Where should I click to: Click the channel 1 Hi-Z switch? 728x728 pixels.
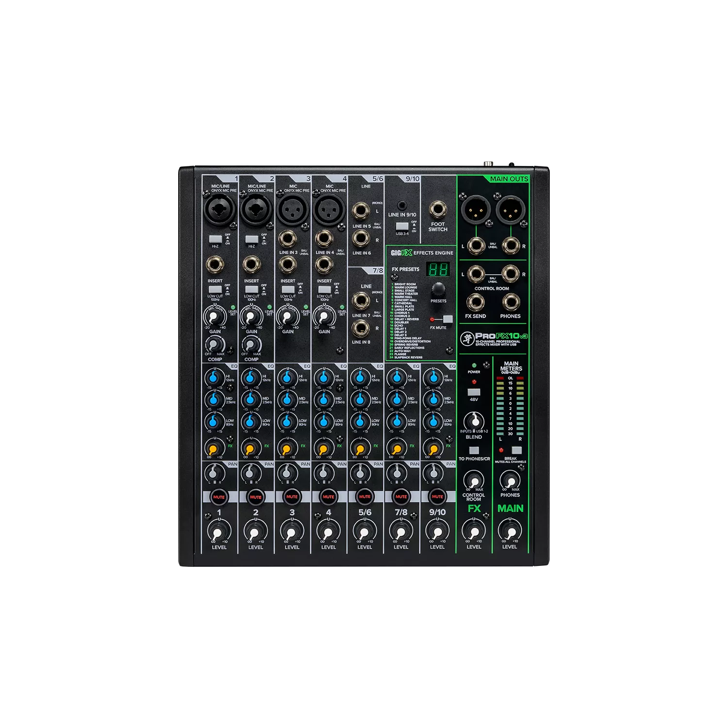pos(215,239)
